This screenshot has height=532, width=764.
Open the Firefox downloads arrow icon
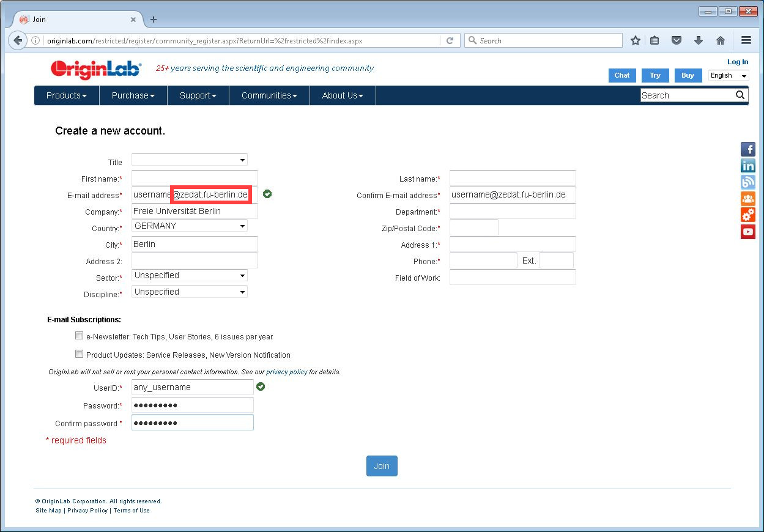(x=699, y=40)
